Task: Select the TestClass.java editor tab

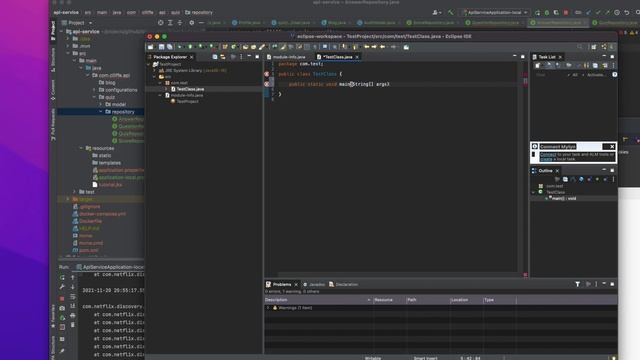Action: [338, 57]
